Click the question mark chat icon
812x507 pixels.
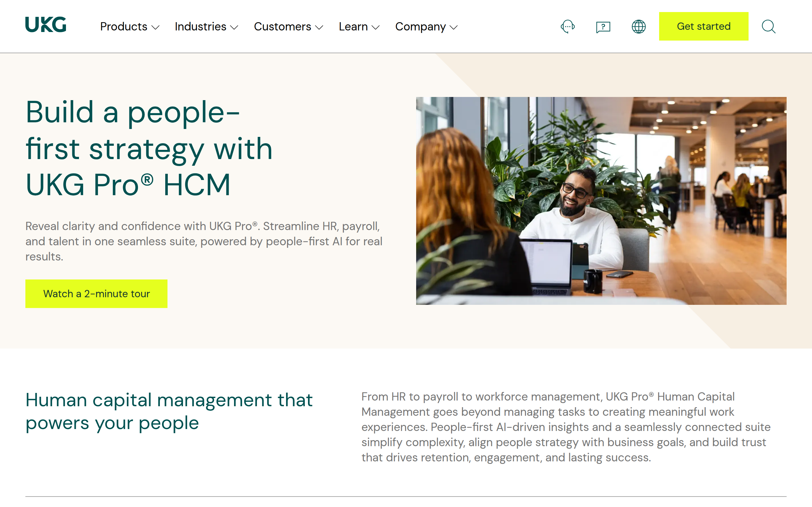point(603,27)
